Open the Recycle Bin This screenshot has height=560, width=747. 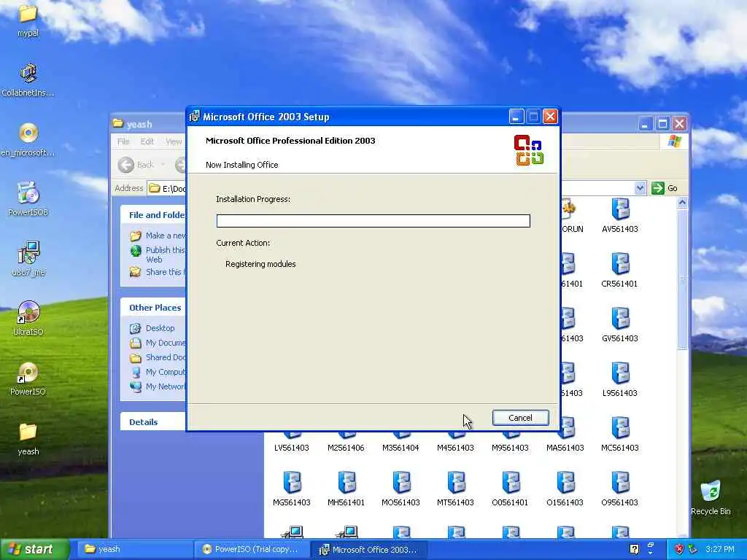tap(711, 498)
